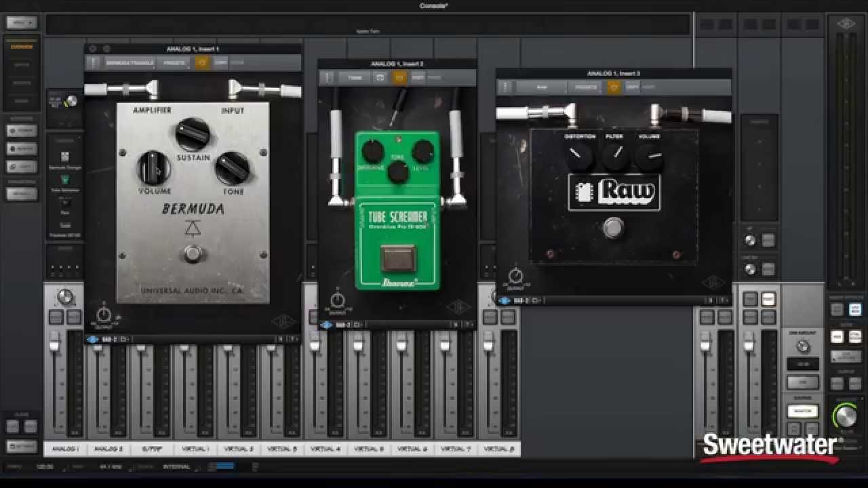The image size is (868, 488).
Task: Switch to the INSERTS view tab
Action: (22, 83)
